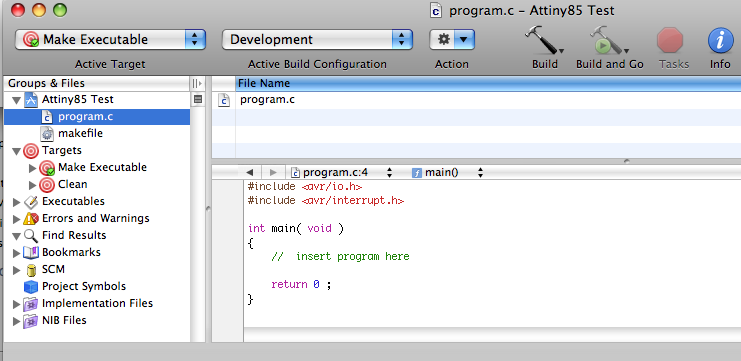Expand the Implementation Files group
The image size is (741, 361).
17,304
